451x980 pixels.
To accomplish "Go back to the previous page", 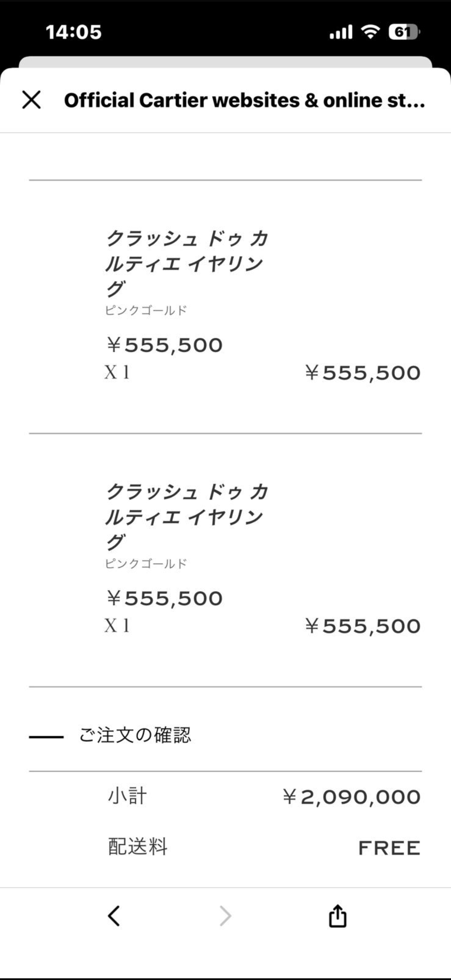I will [x=114, y=916].
